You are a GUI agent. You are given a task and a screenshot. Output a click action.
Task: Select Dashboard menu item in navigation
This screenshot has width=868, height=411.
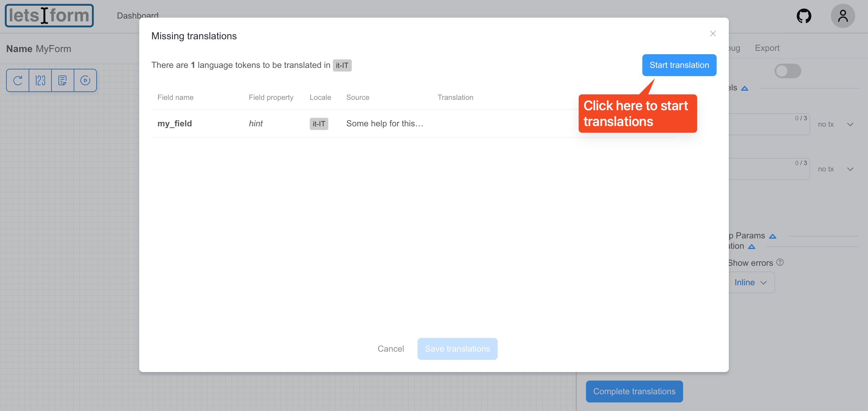(138, 16)
